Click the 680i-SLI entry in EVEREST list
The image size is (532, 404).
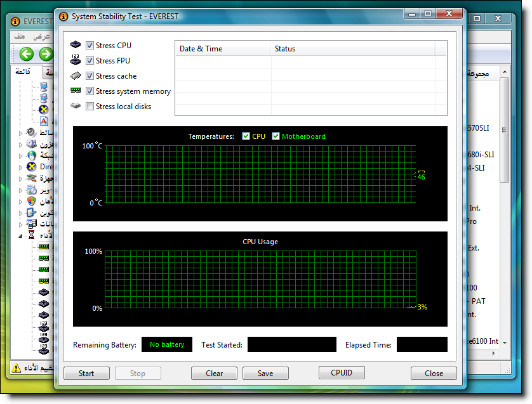coord(481,155)
